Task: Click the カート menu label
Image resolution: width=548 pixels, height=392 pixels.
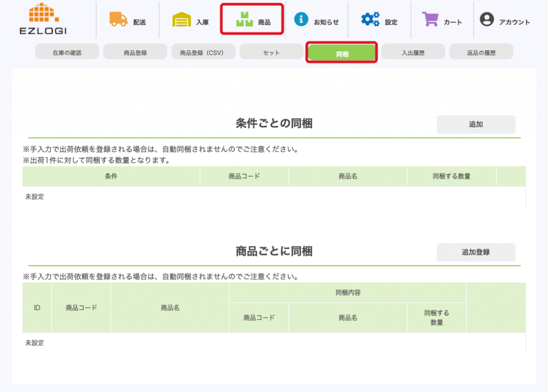Action: coord(453,22)
